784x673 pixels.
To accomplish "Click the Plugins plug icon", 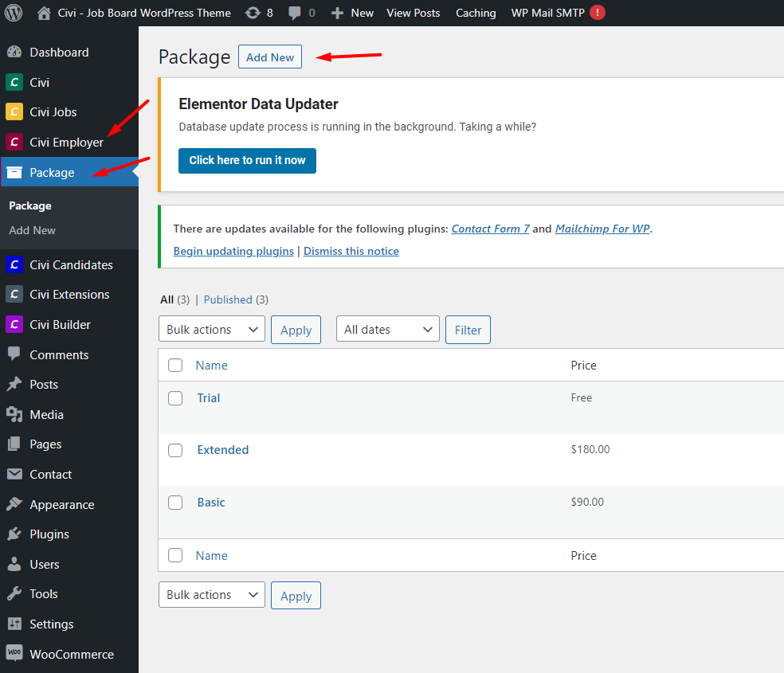I will (14, 534).
